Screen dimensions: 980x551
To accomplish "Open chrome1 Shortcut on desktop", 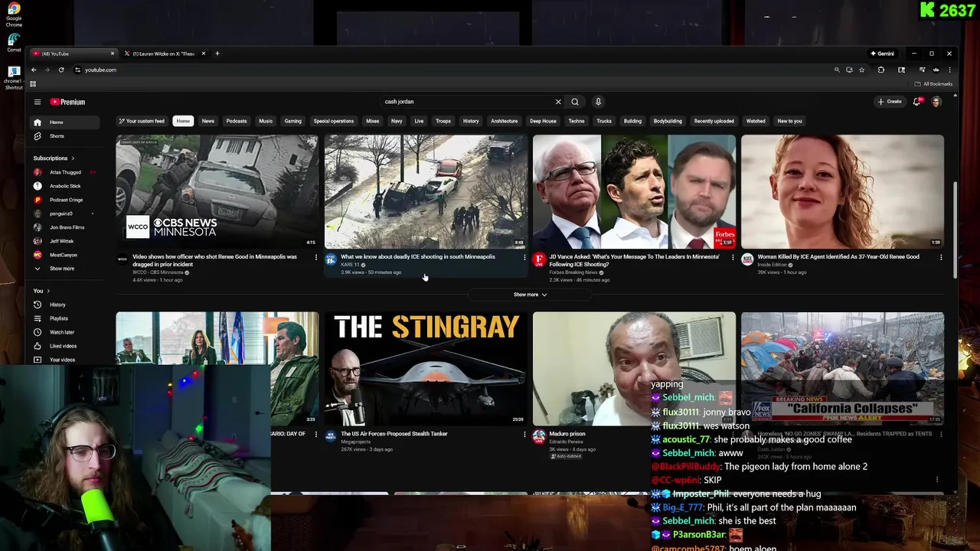I will [x=14, y=77].
